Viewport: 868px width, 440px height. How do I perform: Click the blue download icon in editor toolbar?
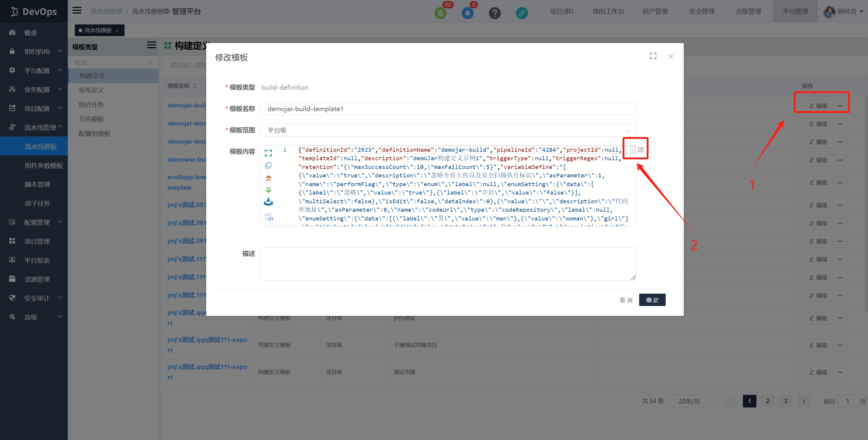point(268,202)
